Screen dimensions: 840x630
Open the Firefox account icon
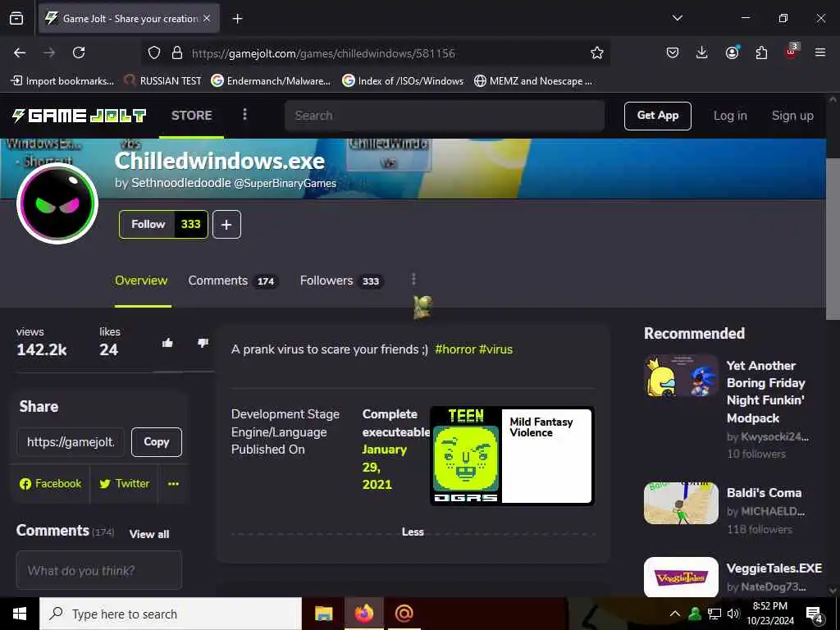coord(732,52)
